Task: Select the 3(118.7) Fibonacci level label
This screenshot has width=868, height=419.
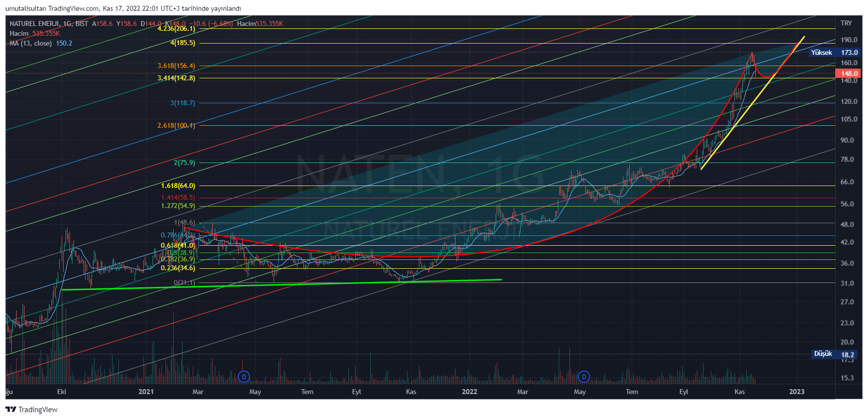Action: 183,103
